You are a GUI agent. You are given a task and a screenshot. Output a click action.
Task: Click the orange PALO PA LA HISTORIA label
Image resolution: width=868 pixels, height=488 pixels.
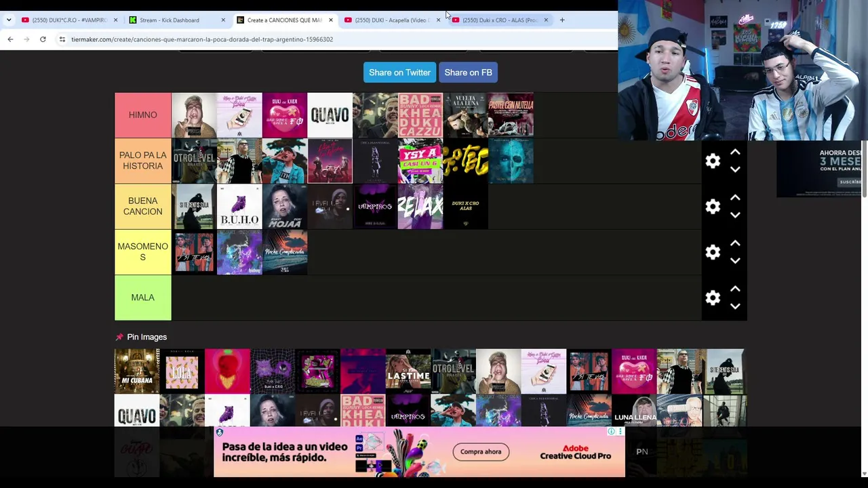coord(143,161)
